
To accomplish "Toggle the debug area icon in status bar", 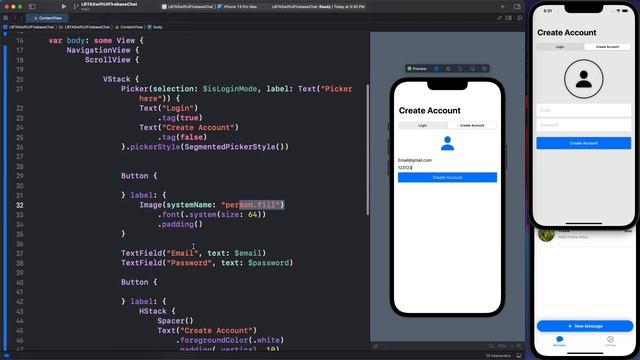I will [x=519, y=356].
